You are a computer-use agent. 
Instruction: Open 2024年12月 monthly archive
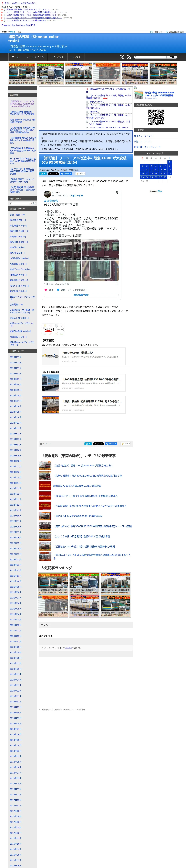pyautogui.click(x=15, y=374)
